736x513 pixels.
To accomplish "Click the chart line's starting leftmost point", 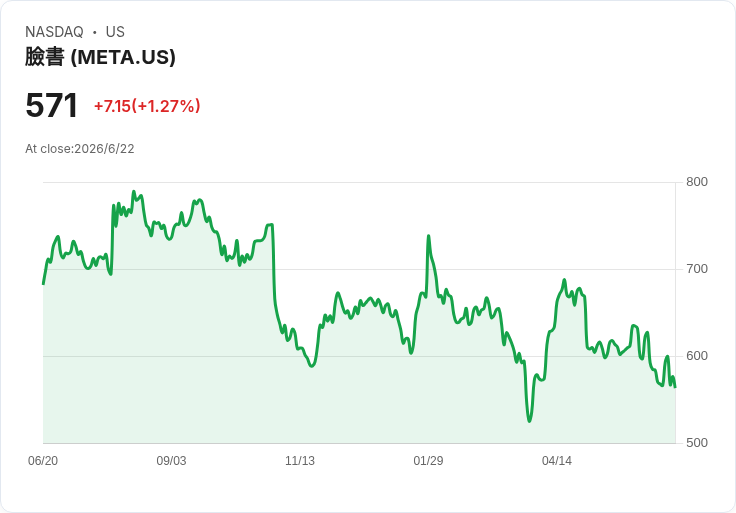I will [44, 283].
